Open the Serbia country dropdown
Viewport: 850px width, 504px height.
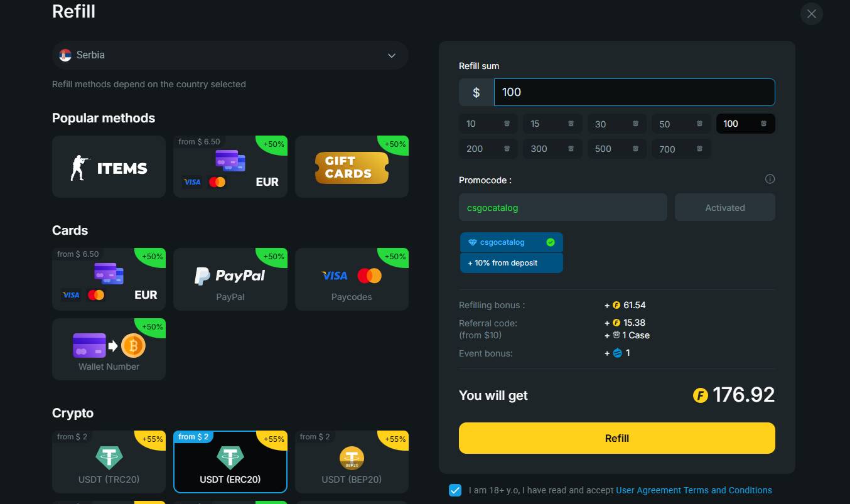(x=230, y=55)
